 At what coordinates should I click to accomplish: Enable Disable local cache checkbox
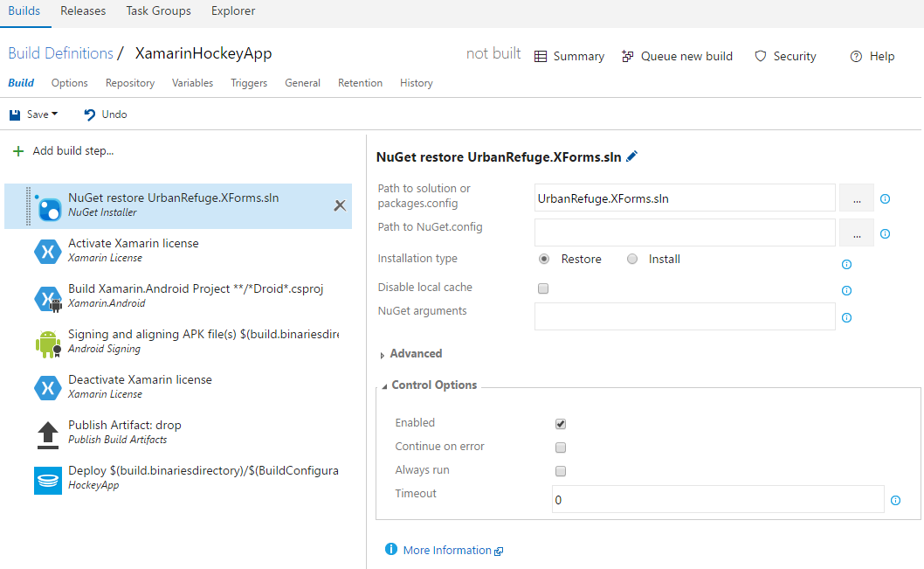543,288
